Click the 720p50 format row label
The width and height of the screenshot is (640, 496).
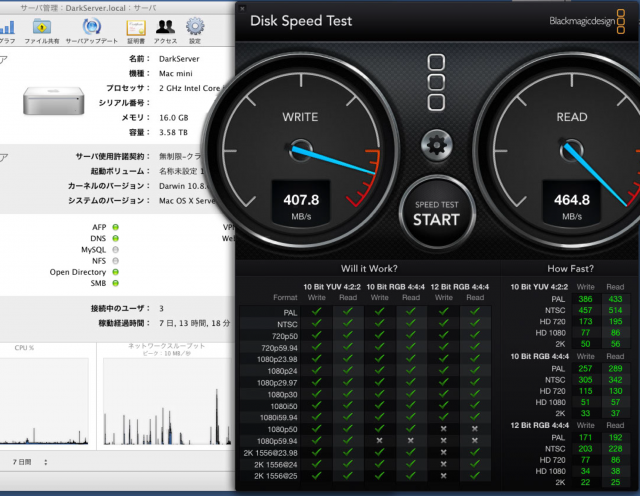point(285,336)
